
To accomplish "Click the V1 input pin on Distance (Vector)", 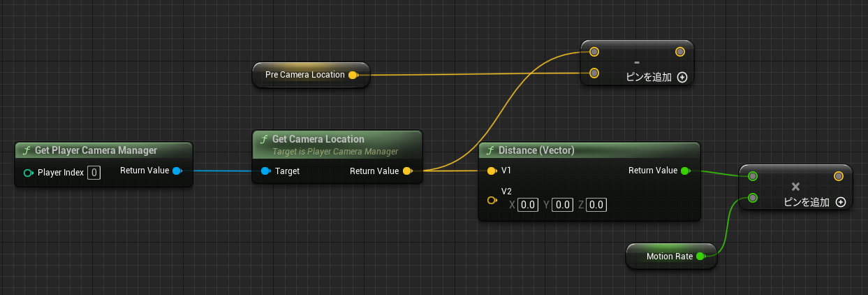I will click(492, 171).
